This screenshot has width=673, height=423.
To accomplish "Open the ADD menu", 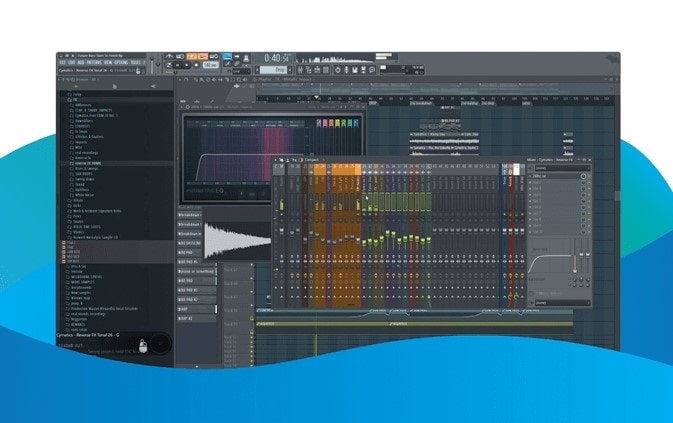I will pyautogui.click(x=81, y=62).
